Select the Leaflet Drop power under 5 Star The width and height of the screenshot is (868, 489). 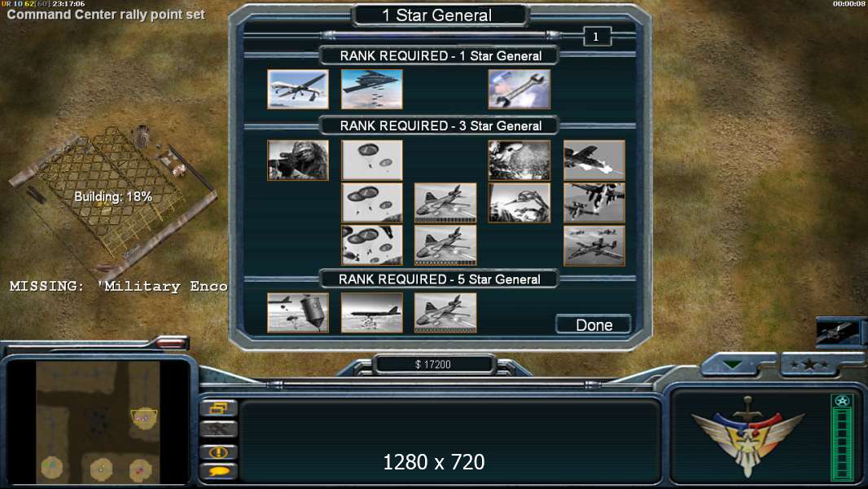click(298, 313)
